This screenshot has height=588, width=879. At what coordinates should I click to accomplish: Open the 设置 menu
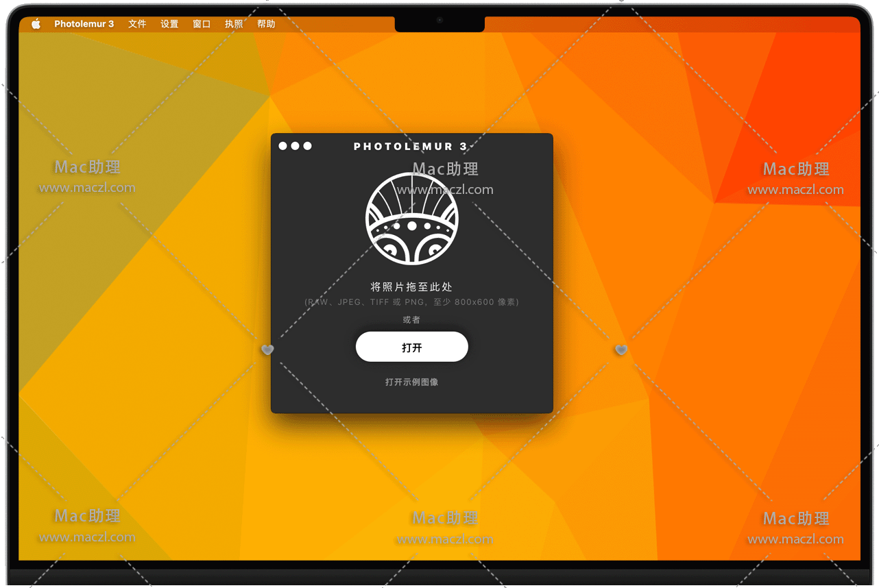[169, 24]
